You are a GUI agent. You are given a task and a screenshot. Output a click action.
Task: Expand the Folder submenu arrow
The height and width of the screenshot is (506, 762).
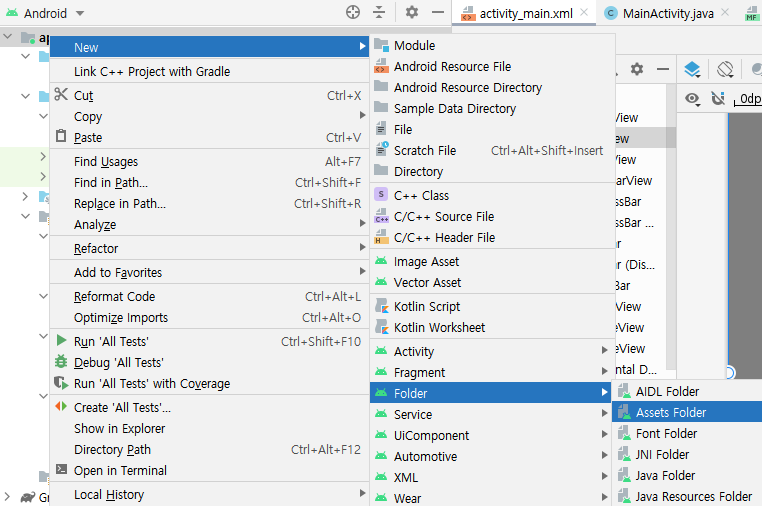pyautogui.click(x=604, y=392)
